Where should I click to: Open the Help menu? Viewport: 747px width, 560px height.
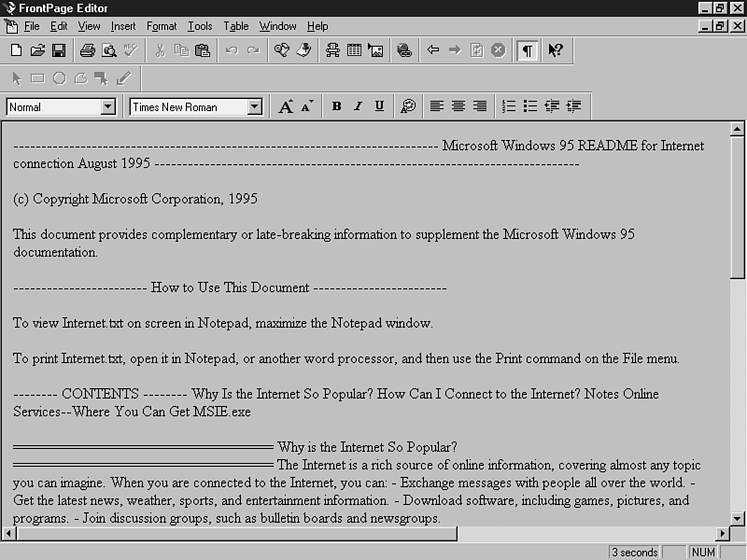317,27
